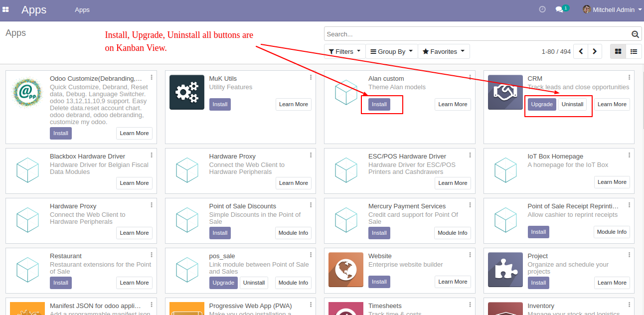Open the Blackbox Hardware Driver options menu

coord(152,156)
